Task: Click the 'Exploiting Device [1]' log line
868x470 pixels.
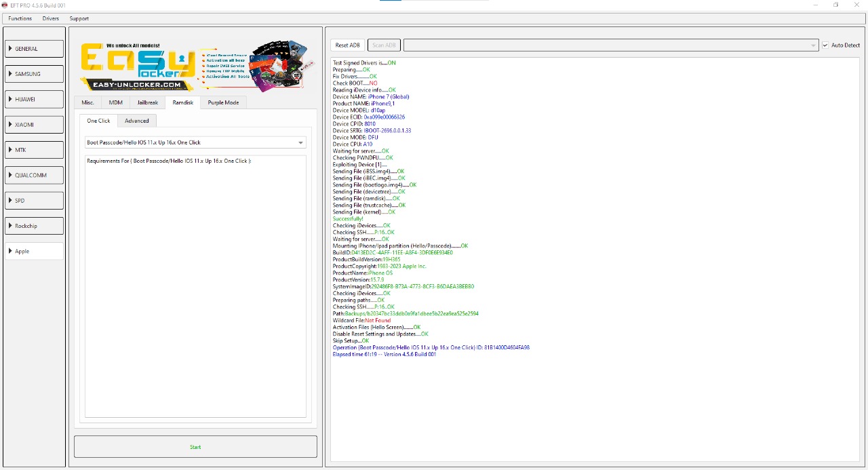Action: click(x=360, y=165)
